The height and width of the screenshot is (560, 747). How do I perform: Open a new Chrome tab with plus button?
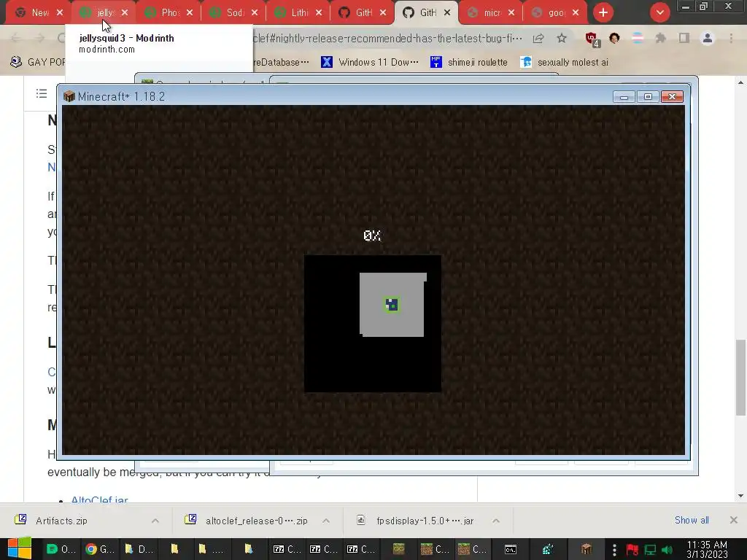[x=603, y=12]
